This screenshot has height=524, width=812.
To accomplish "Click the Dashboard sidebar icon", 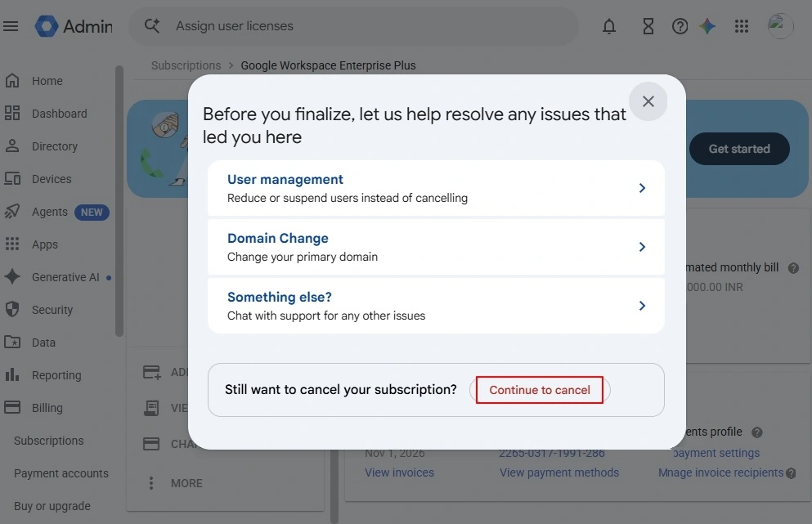I will [12, 113].
